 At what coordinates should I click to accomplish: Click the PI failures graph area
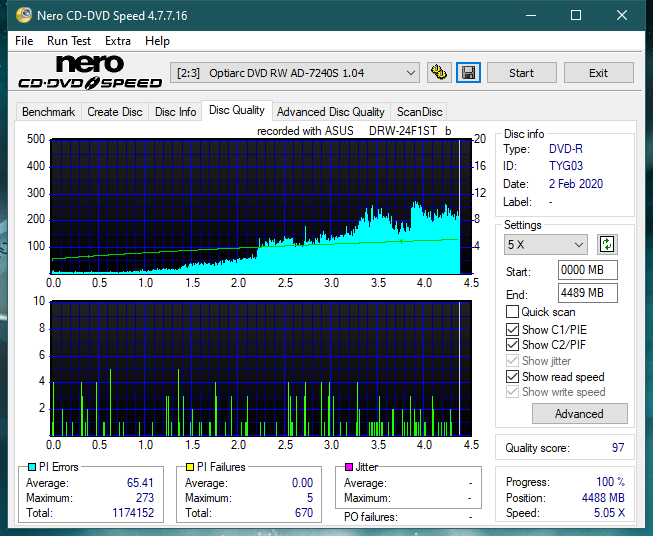pos(261,368)
